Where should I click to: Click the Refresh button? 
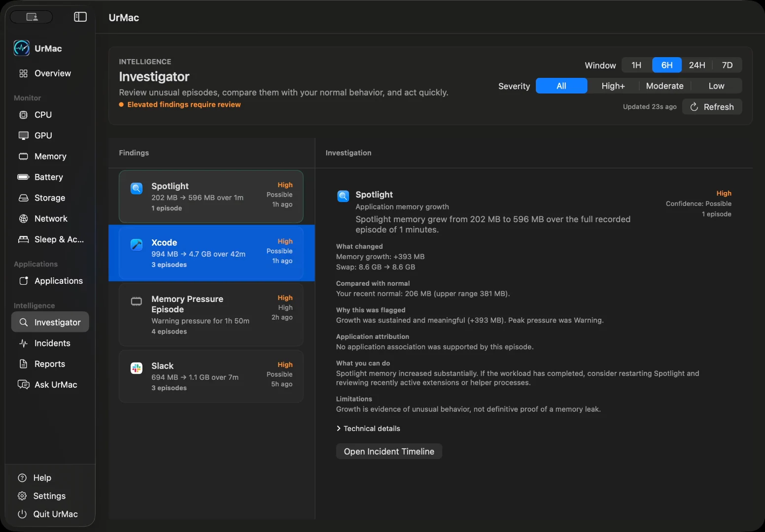[712, 107]
